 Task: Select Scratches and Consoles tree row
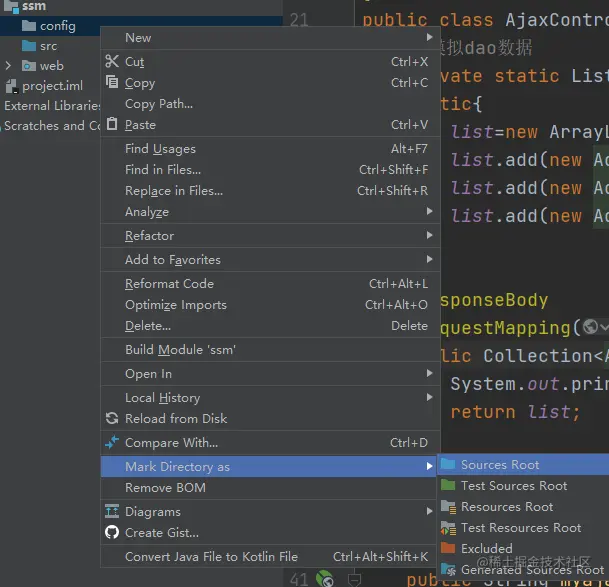[50, 125]
